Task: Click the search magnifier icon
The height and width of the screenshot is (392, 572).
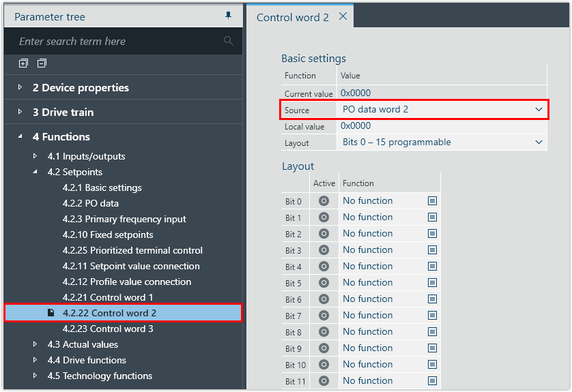Action: [229, 42]
